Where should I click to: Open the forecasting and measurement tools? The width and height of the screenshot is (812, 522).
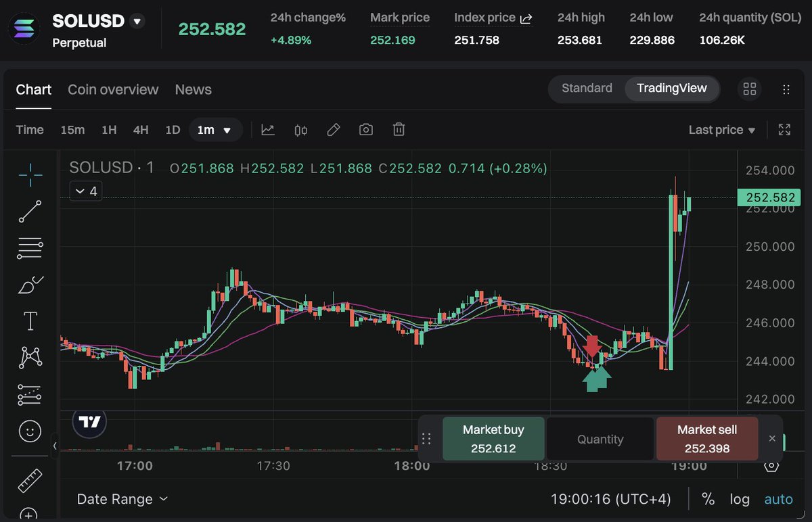(x=30, y=394)
